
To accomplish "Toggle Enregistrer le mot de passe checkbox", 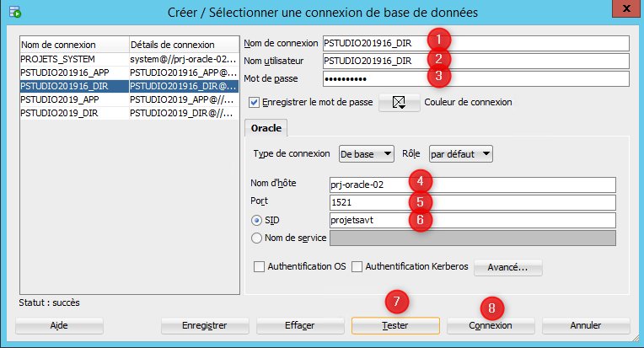I will click(x=255, y=103).
